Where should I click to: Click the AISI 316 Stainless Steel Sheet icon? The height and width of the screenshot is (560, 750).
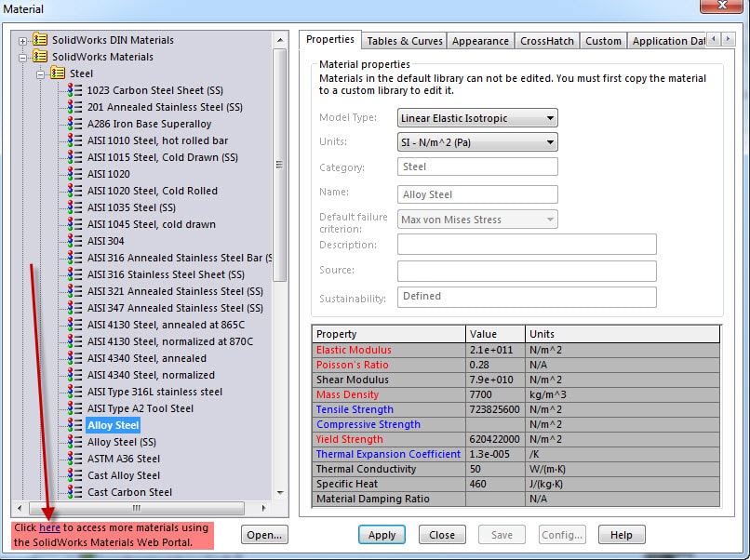(x=74, y=274)
